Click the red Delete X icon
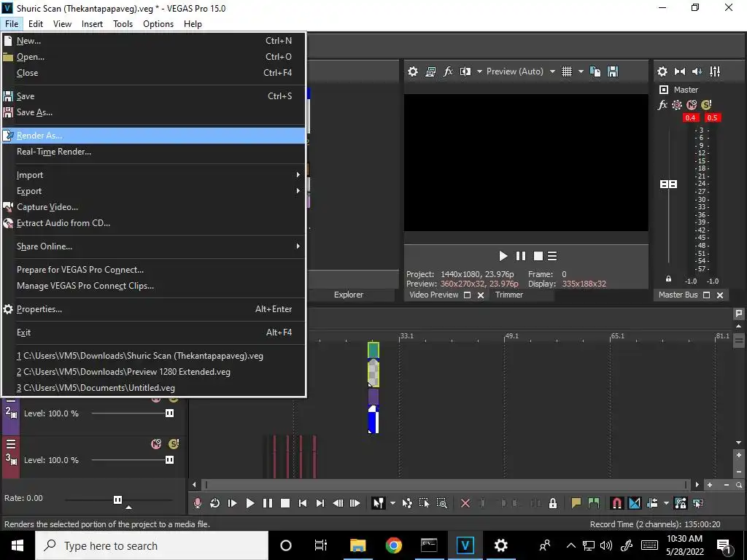The image size is (747, 560). [x=465, y=503]
